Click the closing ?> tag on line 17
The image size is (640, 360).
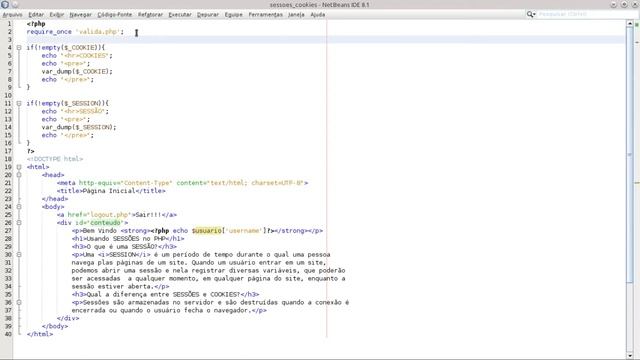pos(31,151)
